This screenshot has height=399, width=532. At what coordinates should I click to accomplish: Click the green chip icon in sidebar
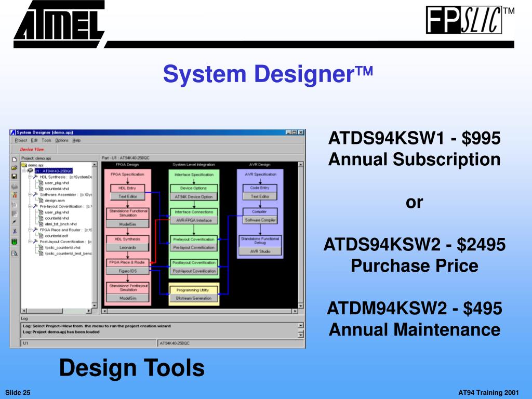(14, 242)
